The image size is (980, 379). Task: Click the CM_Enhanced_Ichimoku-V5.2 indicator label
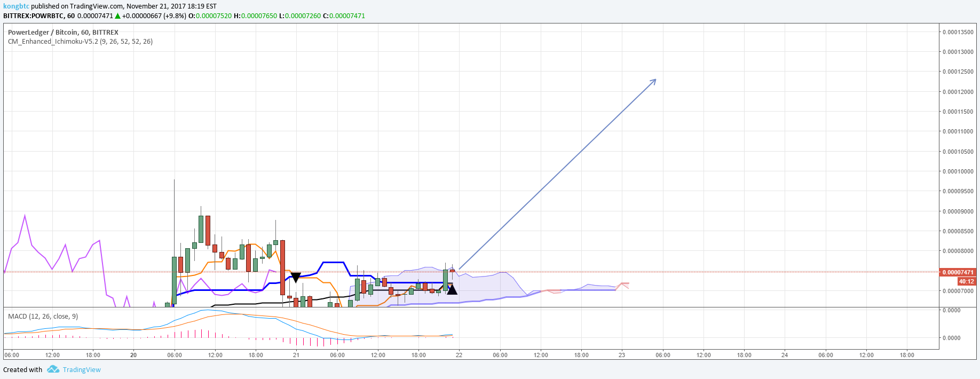[x=80, y=41]
